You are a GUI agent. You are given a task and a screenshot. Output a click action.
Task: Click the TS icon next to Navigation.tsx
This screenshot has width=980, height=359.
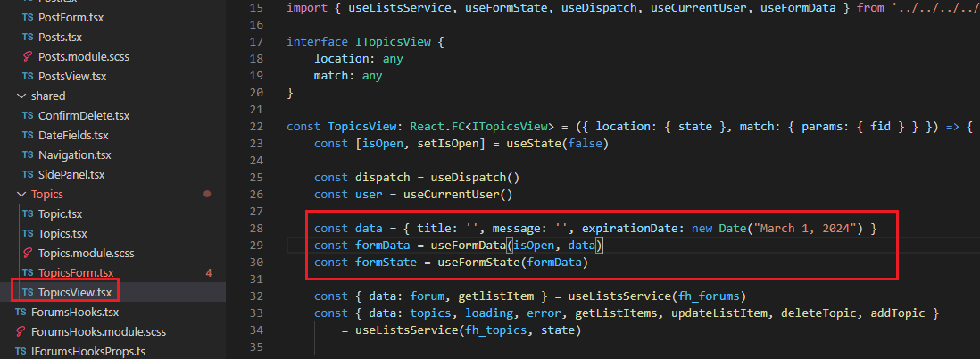coord(27,155)
